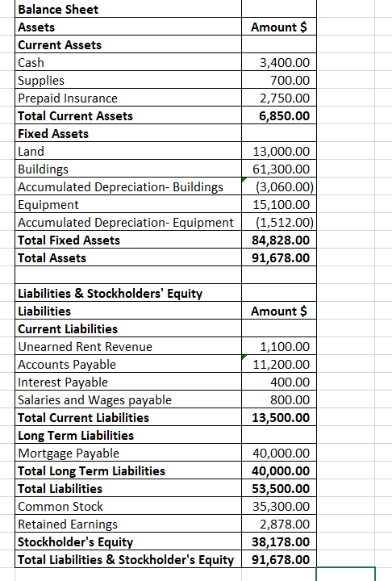Select Accumulated Depreciation- Equipment label
This screenshot has width=392, height=581.
(x=128, y=222)
